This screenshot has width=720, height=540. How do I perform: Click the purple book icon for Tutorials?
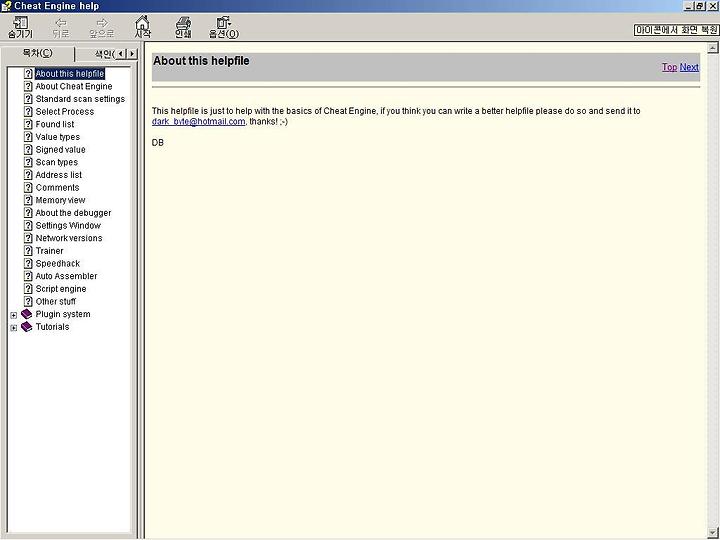[x=27, y=326]
